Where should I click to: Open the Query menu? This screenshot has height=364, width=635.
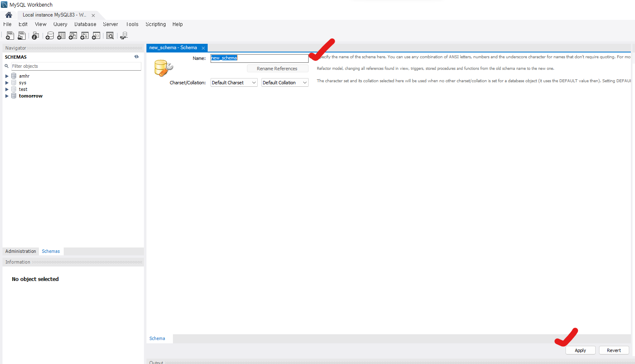point(60,24)
